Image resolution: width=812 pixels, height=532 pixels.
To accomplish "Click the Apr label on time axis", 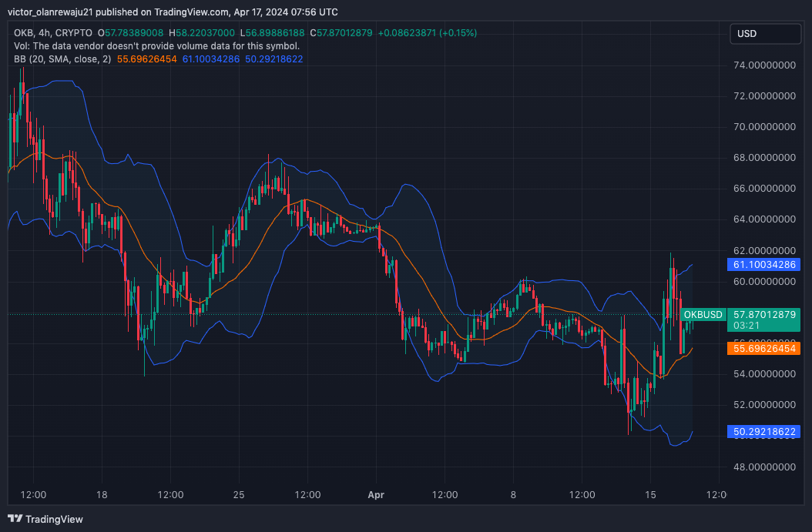I will pyautogui.click(x=376, y=494).
